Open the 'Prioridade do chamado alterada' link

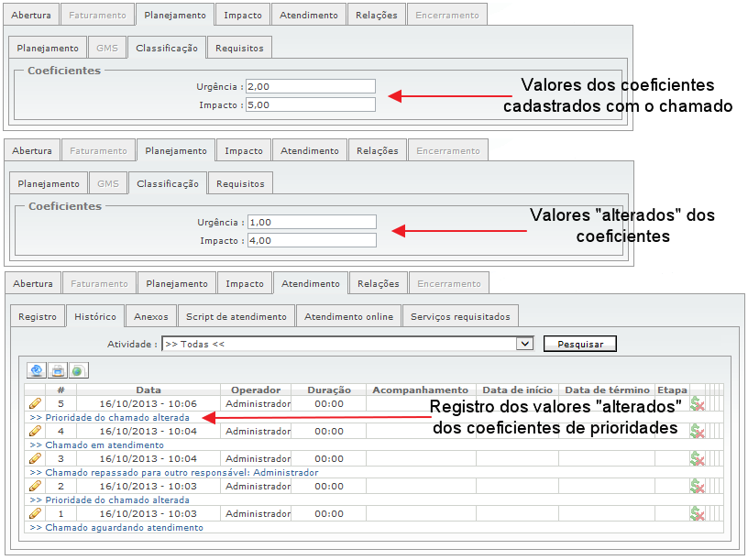(x=104, y=415)
